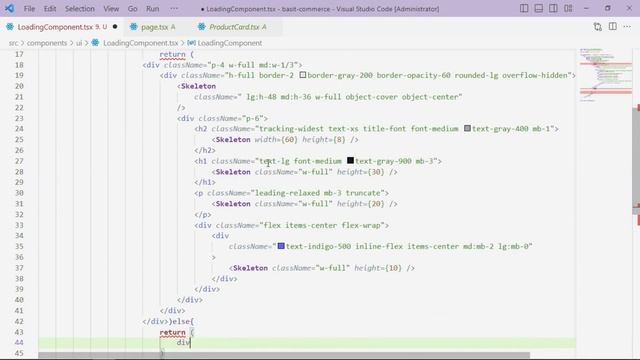The width and height of the screenshot is (640, 360).
Task: Open the text-gray-900 color swatch
Action: tap(350, 160)
